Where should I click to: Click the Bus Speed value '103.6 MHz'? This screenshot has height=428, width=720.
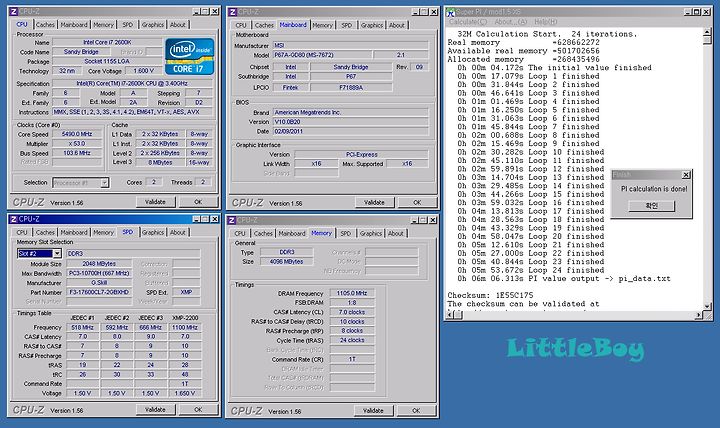pos(77,153)
